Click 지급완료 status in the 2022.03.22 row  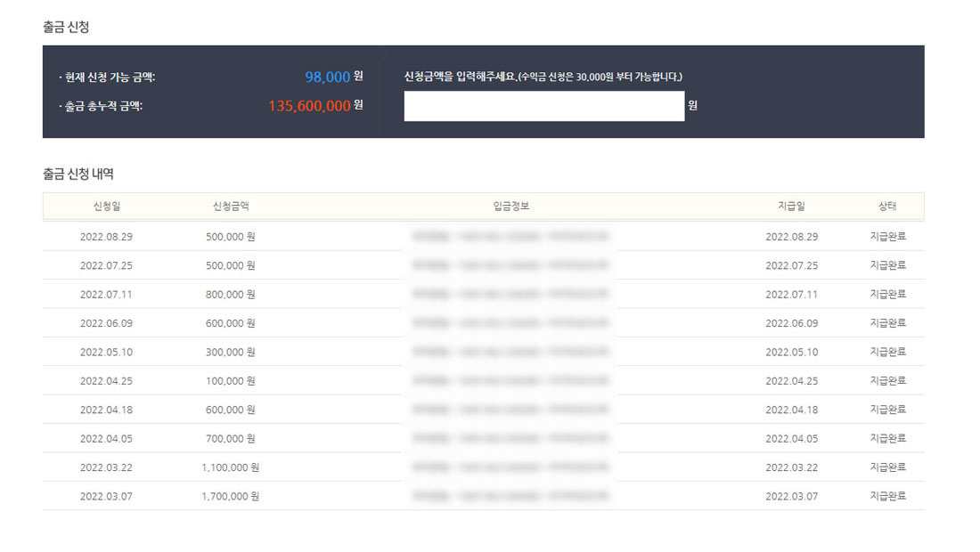click(x=887, y=467)
